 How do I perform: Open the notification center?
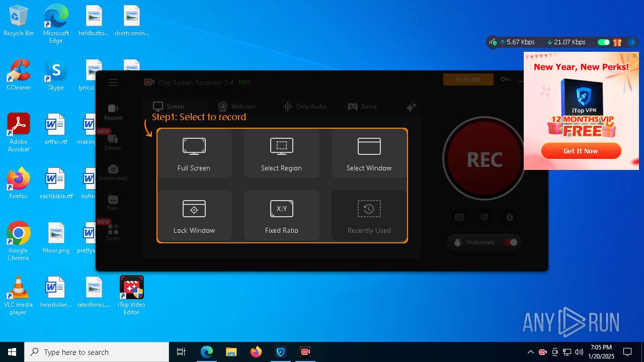[x=627, y=352]
